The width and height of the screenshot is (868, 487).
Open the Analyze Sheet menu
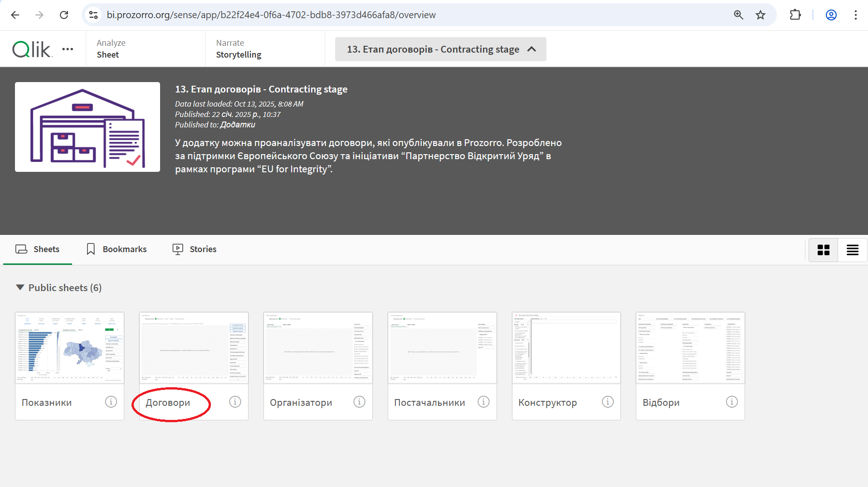click(111, 49)
